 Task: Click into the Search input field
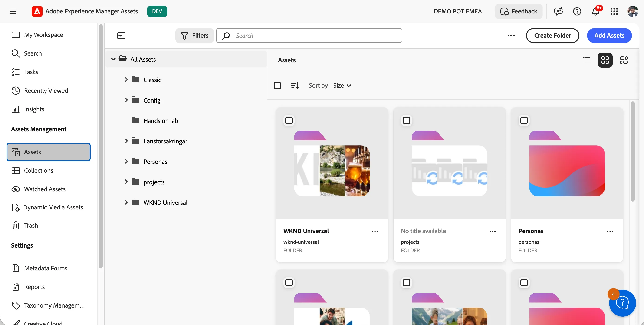tap(309, 36)
